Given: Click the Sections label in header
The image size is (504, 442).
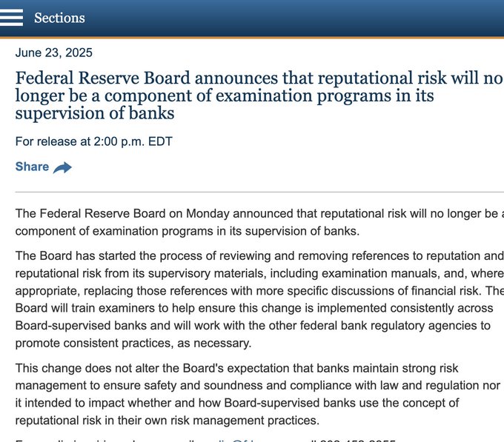Looking at the screenshot, I should pos(59,18).
